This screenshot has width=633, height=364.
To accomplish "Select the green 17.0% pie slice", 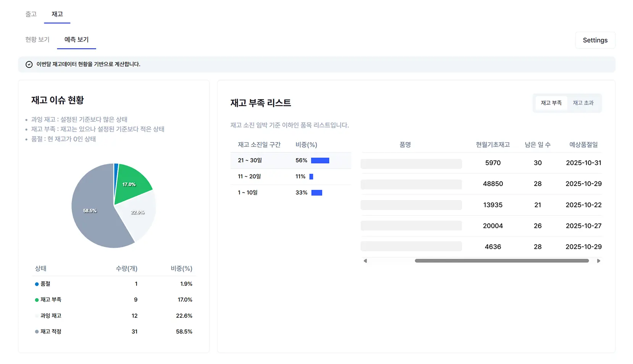I will click(x=130, y=184).
